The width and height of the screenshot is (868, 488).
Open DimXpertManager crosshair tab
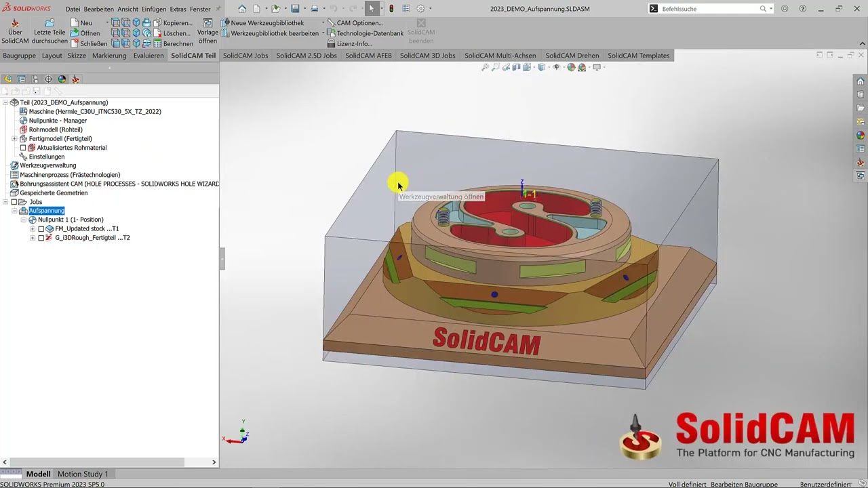click(x=48, y=79)
